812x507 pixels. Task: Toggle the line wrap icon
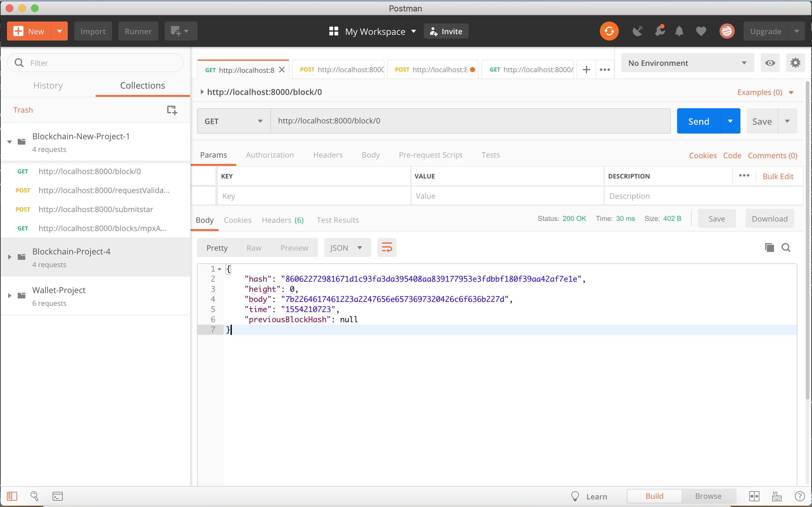click(387, 248)
